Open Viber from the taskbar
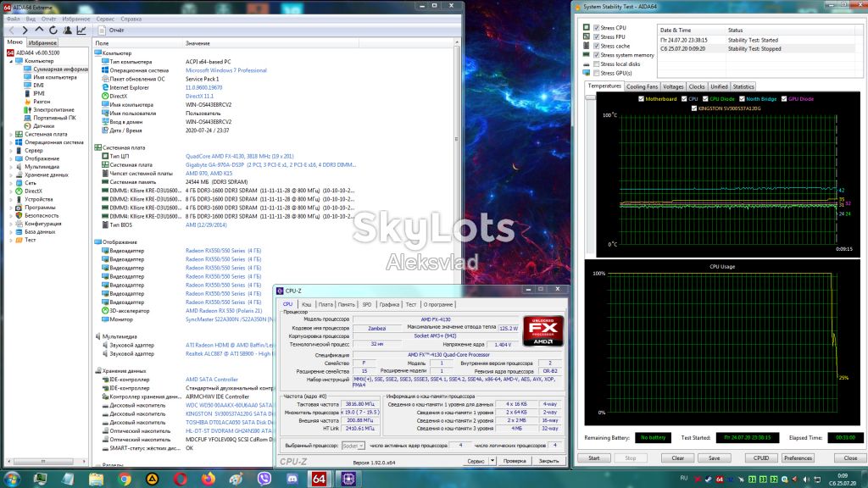Screen dimensions: 868x488 [x=264, y=479]
